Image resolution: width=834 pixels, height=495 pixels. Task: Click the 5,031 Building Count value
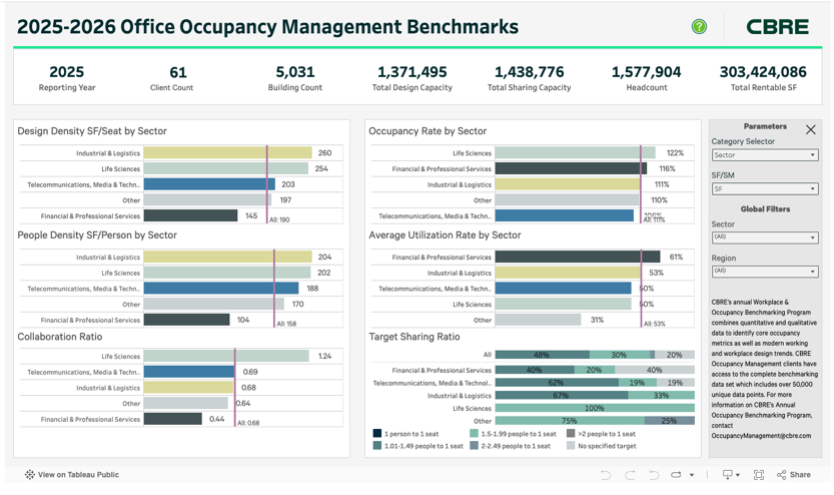(x=295, y=72)
